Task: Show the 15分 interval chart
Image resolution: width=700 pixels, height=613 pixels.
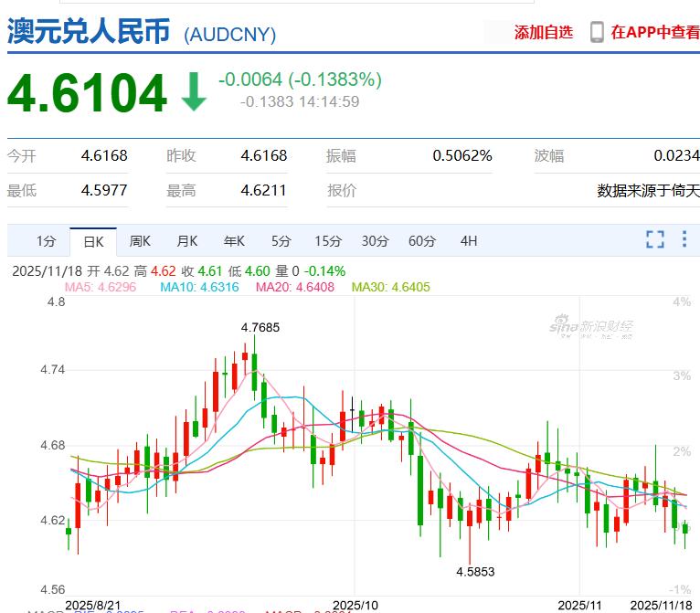Action: [327, 241]
